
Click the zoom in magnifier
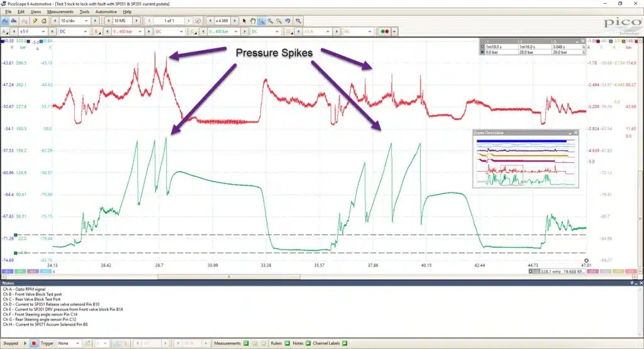click(270, 21)
